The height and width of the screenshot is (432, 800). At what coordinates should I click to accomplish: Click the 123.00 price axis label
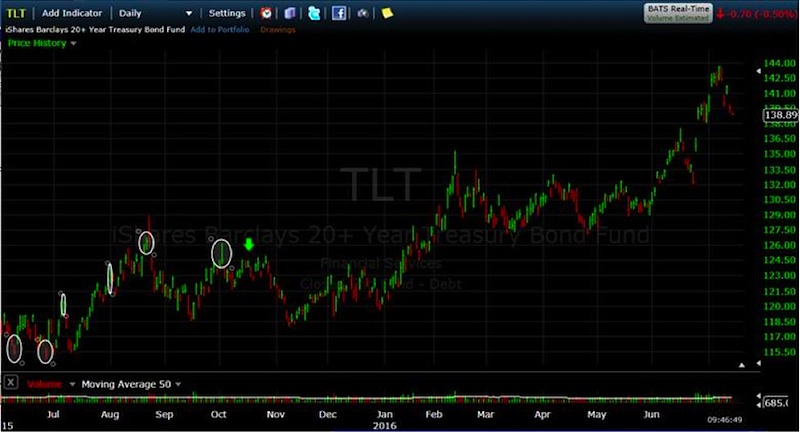(779, 275)
